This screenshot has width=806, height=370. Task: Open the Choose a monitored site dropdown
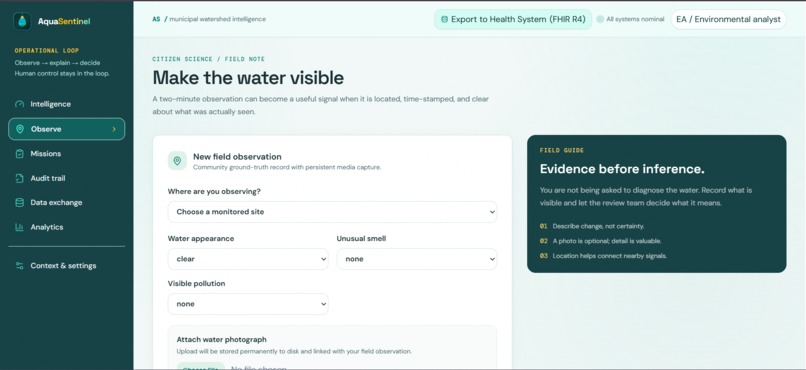[332, 212]
